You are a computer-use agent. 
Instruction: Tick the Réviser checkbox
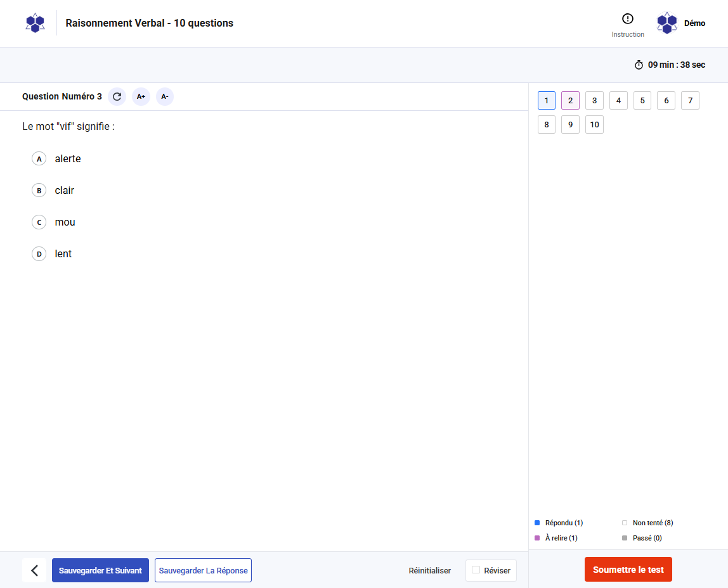(476, 570)
